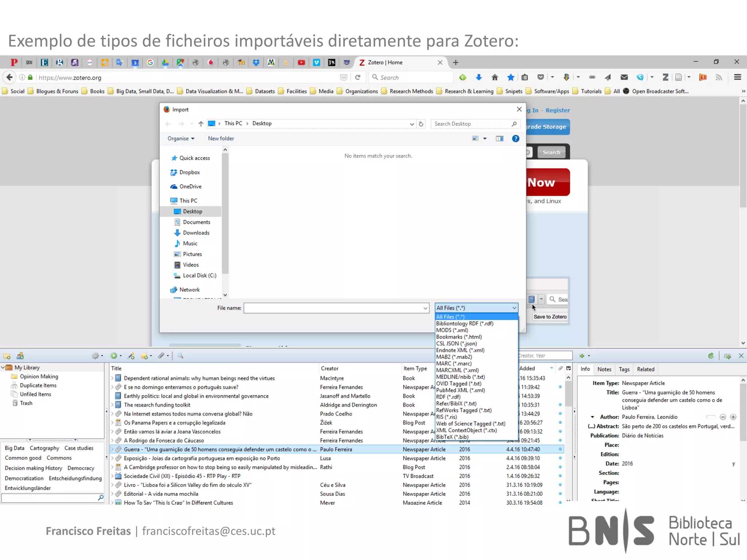Click the advanced search magnifier icon in Zotero
747x560 pixels.
click(x=180, y=356)
